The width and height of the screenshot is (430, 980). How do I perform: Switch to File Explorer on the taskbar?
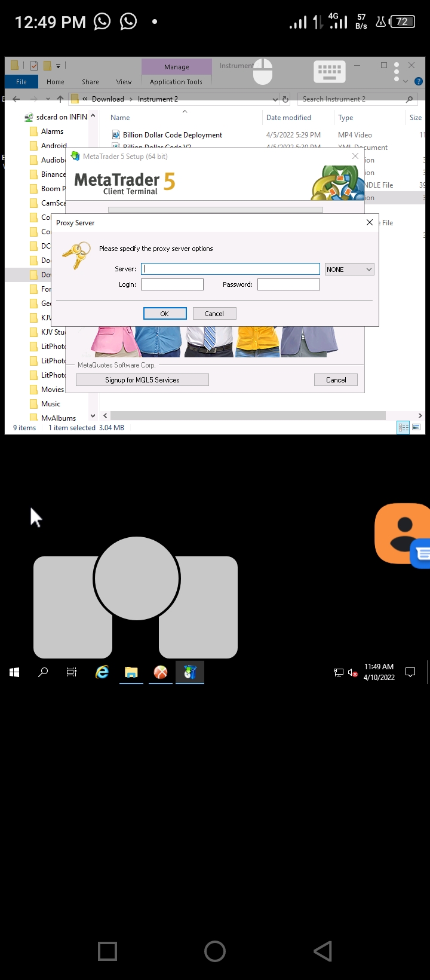131,672
